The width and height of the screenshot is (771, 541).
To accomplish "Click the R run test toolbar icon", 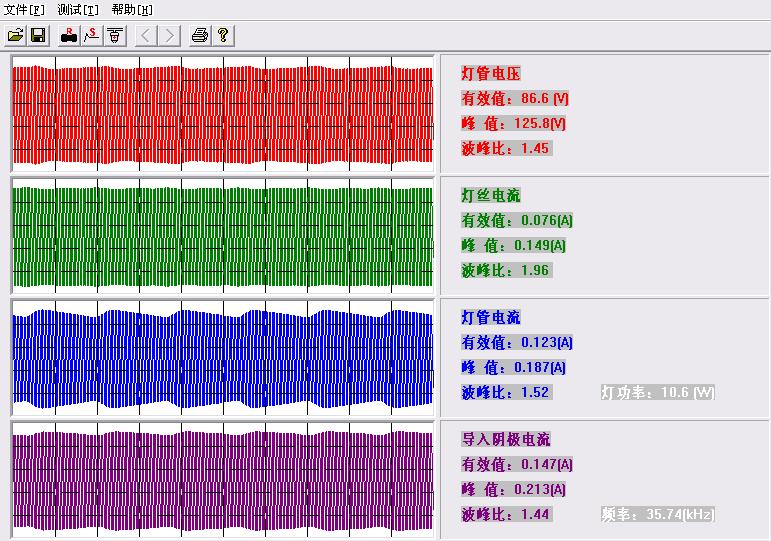I will (69, 35).
